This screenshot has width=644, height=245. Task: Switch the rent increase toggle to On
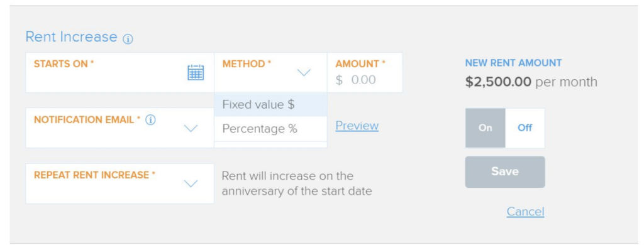(x=485, y=128)
